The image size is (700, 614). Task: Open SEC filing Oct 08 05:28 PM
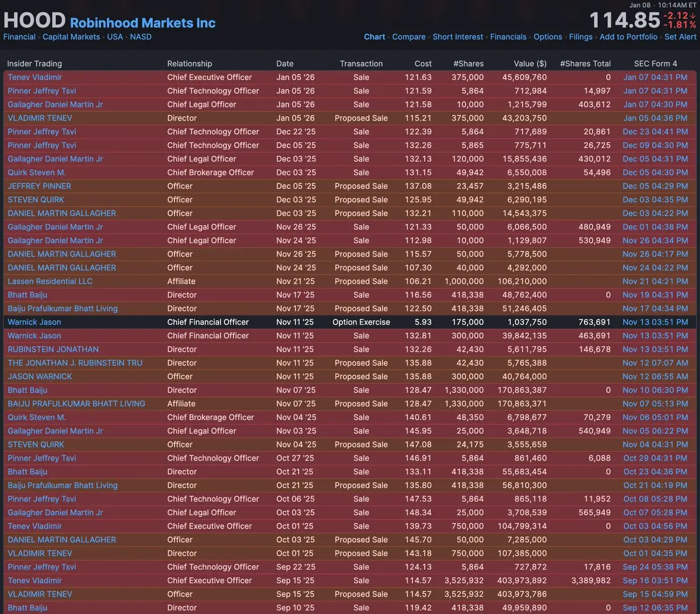(x=655, y=499)
